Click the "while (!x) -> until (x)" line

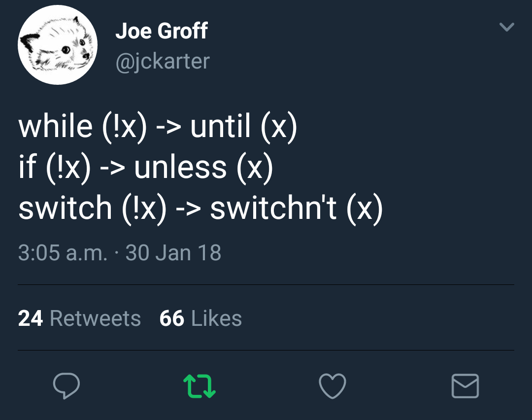(158, 126)
